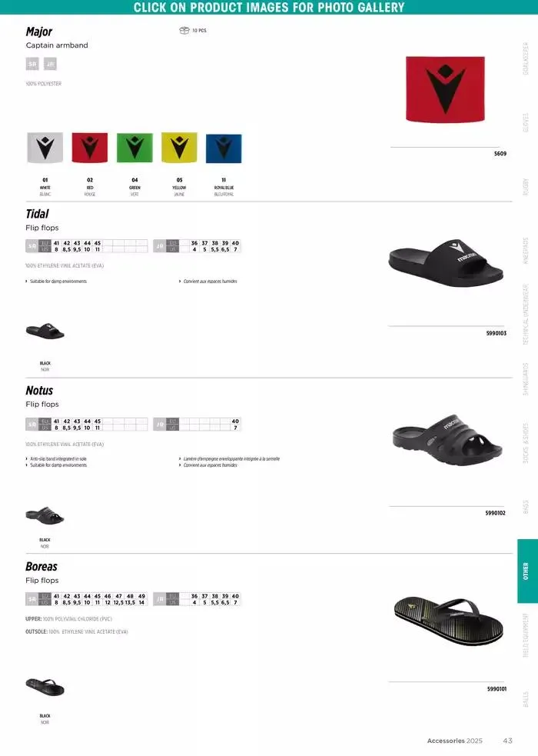Open the BAGS side tab
This screenshot has width=538, height=756.
click(526, 506)
